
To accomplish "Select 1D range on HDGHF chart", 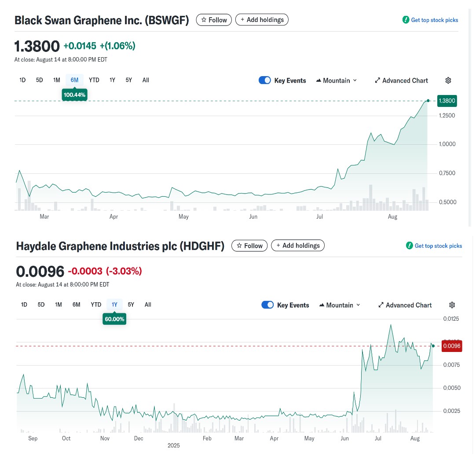I will (24, 304).
